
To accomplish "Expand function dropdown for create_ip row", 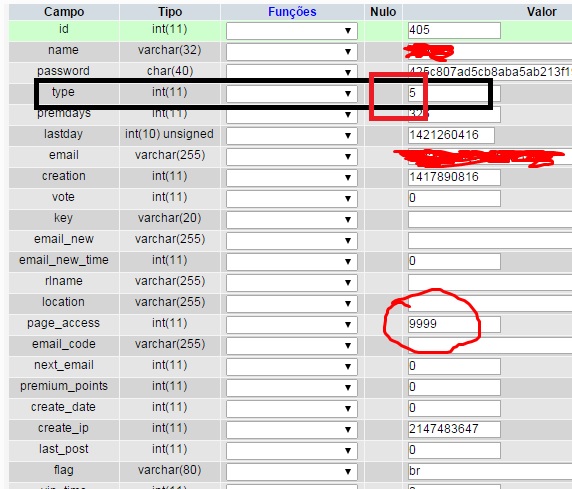I will click(291, 430).
